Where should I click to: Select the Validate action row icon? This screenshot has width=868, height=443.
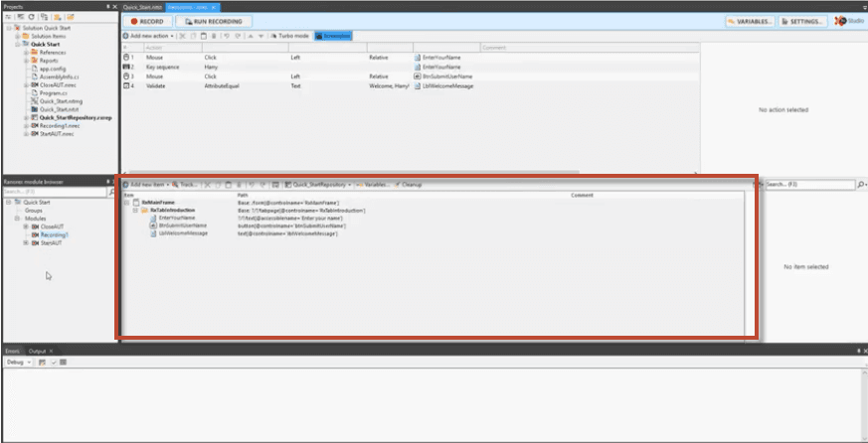[x=126, y=85]
